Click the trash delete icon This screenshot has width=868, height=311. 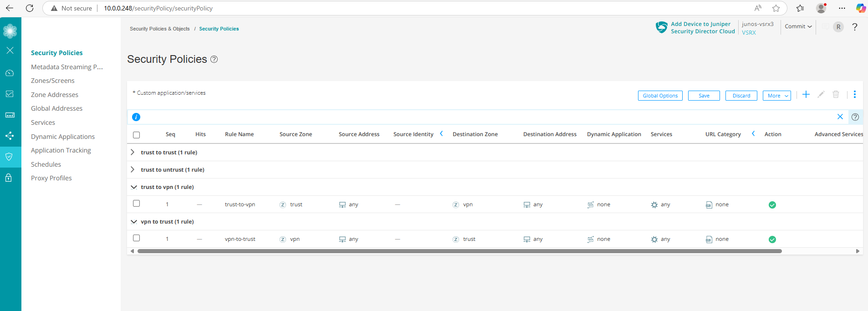pyautogui.click(x=836, y=94)
